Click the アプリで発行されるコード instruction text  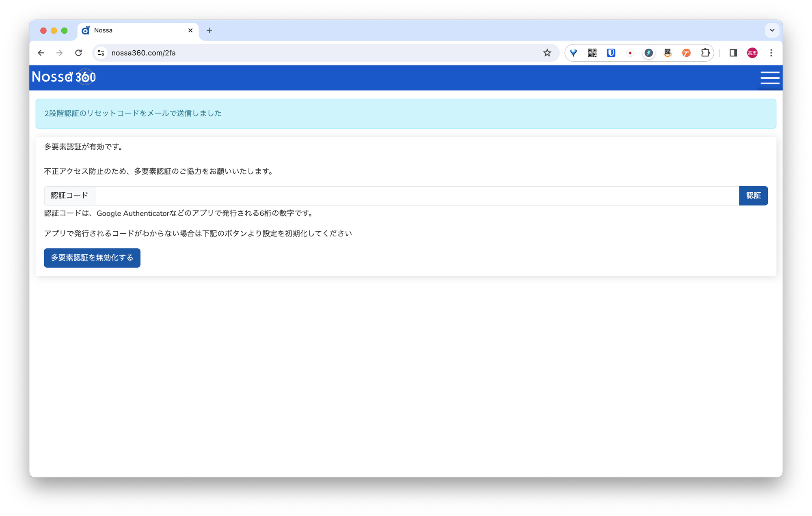198,234
